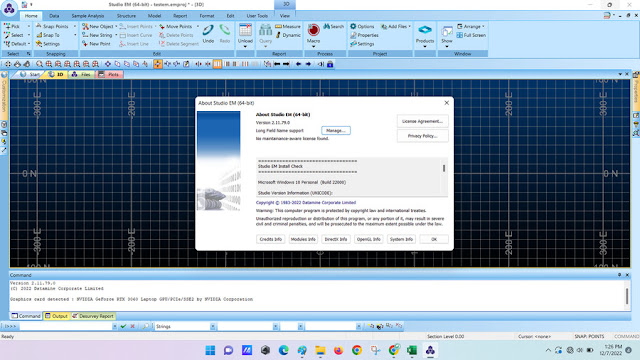
Task: Expand the Products dropdown arrow
Action: tap(425, 47)
